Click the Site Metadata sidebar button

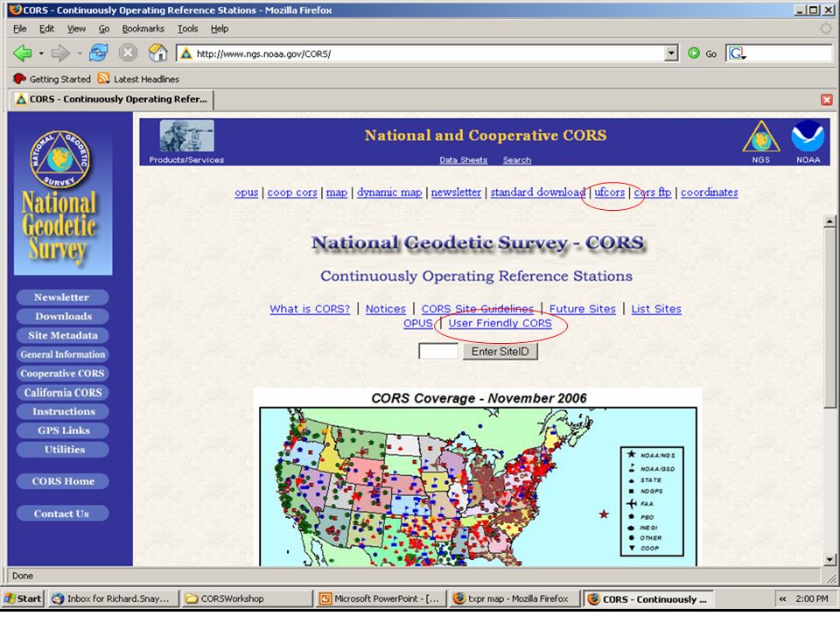click(x=63, y=335)
